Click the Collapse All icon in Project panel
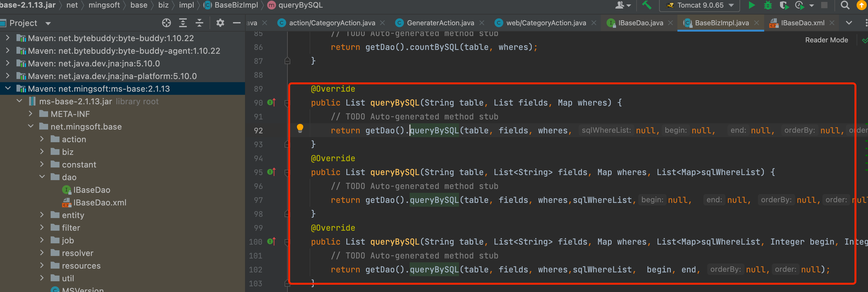Viewport: 868px width, 292px height. click(199, 23)
